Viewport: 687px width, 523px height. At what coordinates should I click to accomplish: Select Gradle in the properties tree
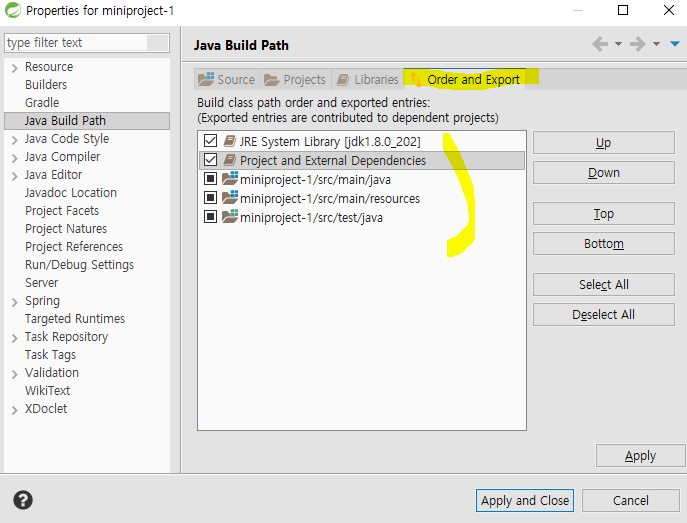(x=42, y=102)
